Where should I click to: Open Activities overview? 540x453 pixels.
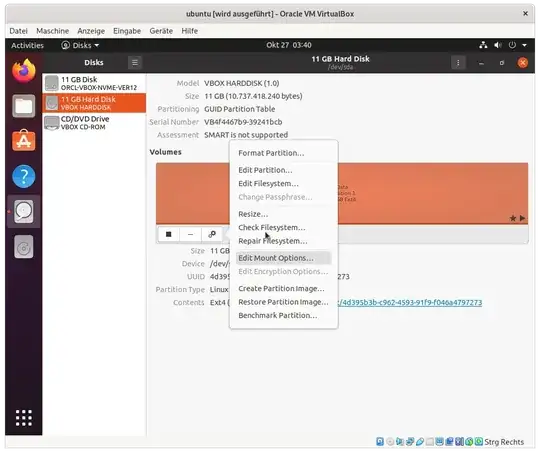click(x=27, y=45)
